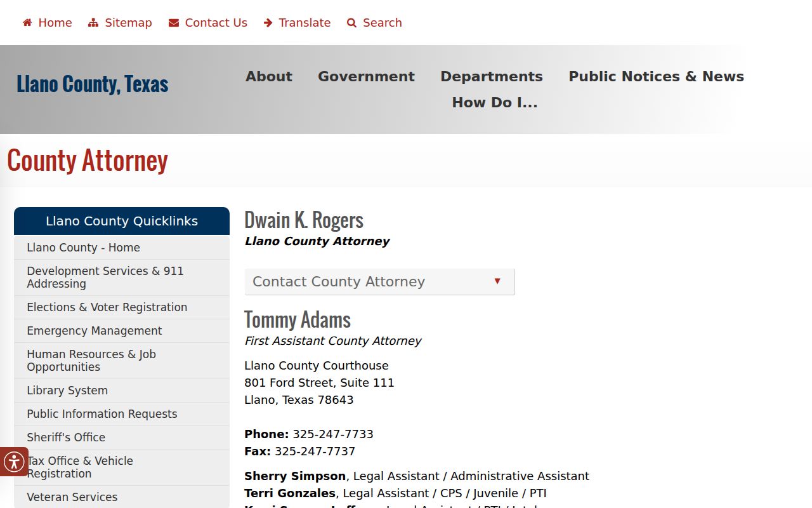Open the Public Notices & News menu
812x508 pixels.
click(656, 76)
